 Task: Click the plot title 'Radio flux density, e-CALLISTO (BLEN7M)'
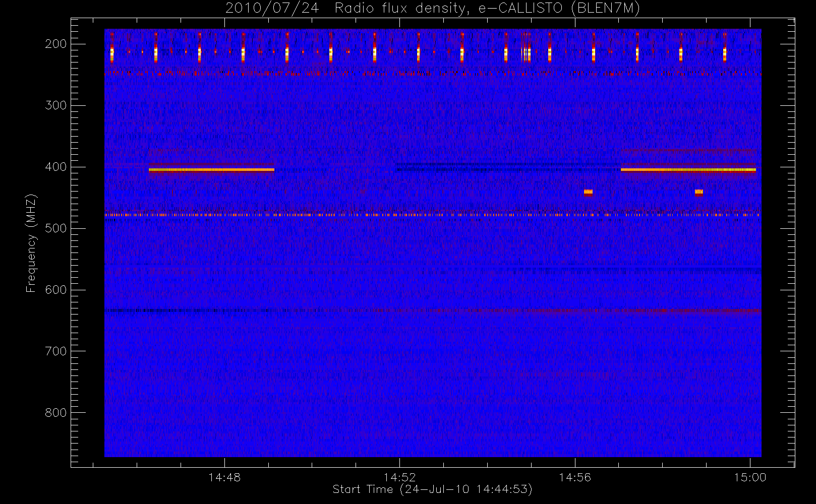(x=487, y=8)
